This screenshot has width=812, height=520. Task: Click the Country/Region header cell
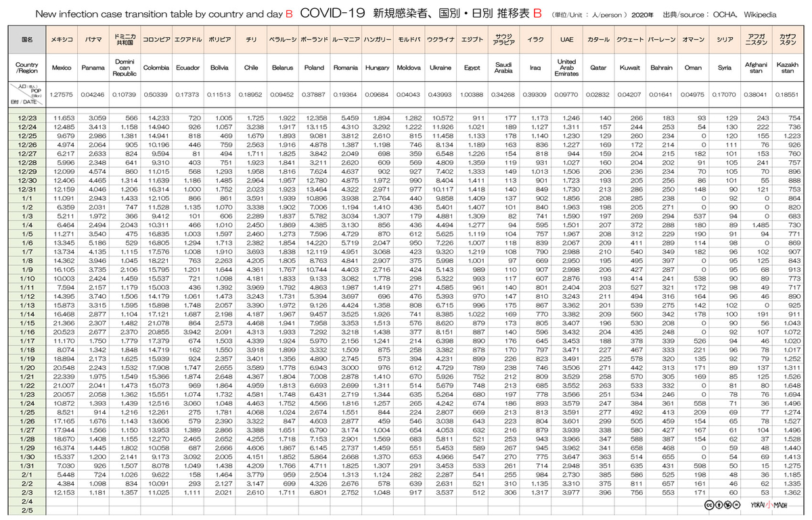tap(27, 68)
